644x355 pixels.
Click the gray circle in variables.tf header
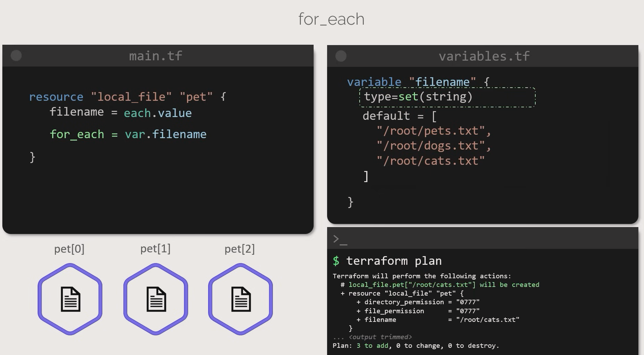coord(341,56)
